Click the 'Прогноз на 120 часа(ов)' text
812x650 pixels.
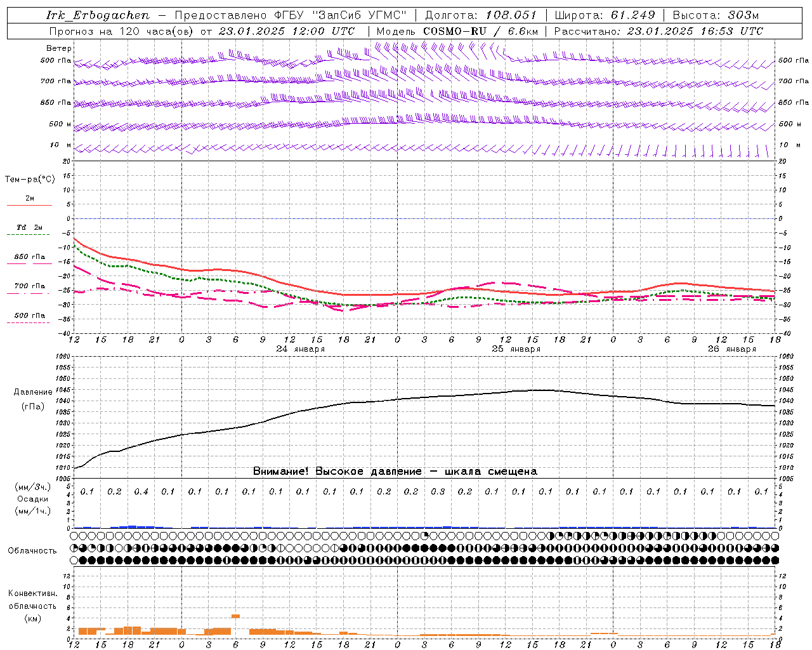(122, 31)
